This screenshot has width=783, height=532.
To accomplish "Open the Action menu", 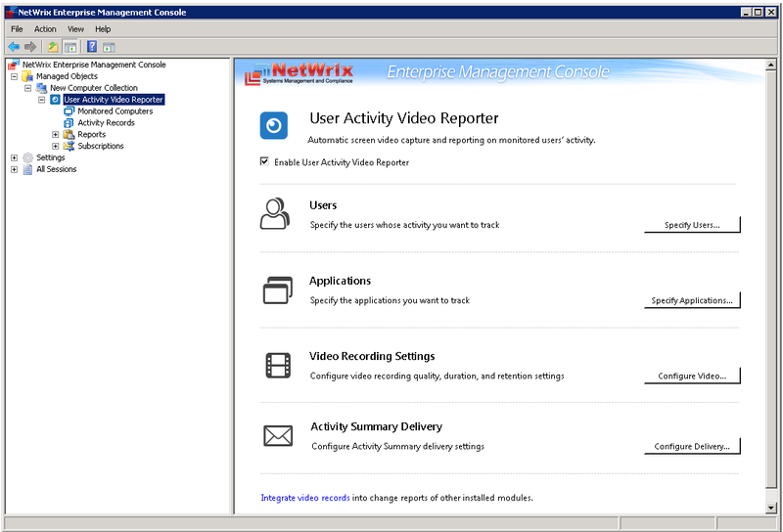I will [45, 29].
